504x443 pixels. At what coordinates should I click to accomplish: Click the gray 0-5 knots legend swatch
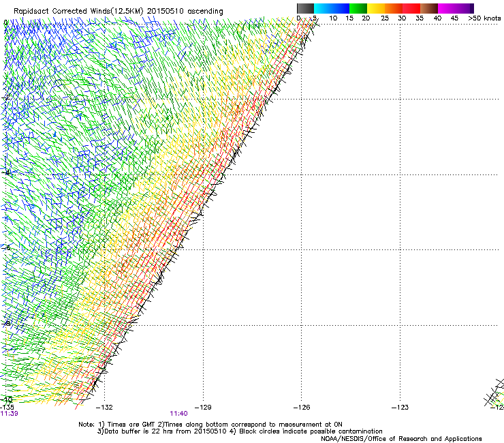click(305, 8)
